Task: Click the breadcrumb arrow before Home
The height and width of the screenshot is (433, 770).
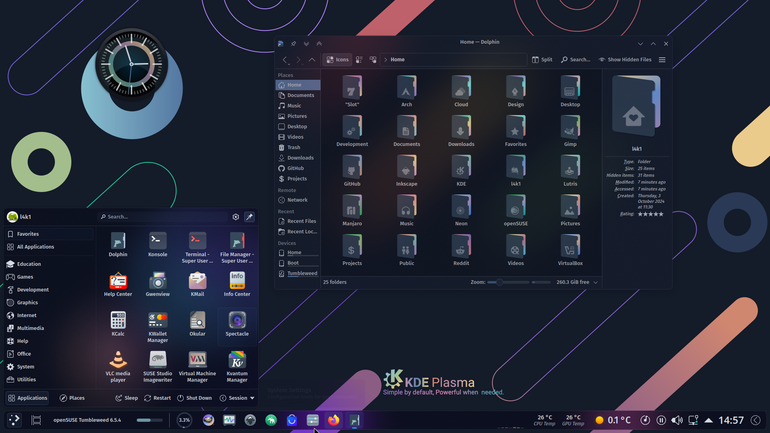Action: [x=385, y=59]
